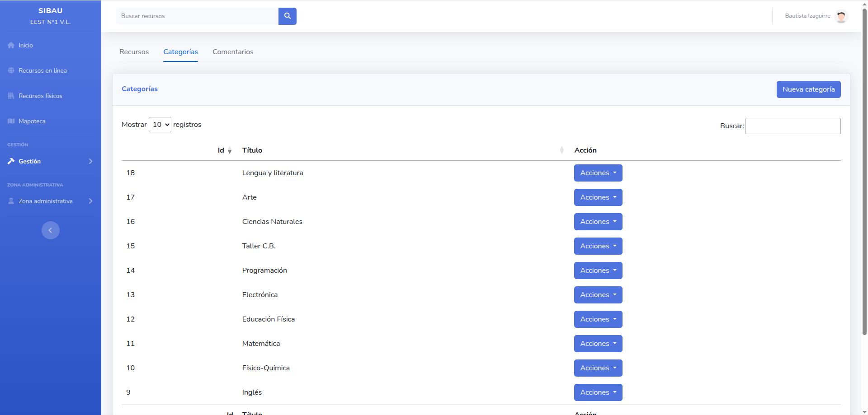Open the Mostrar registros count selector

tap(160, 125)
